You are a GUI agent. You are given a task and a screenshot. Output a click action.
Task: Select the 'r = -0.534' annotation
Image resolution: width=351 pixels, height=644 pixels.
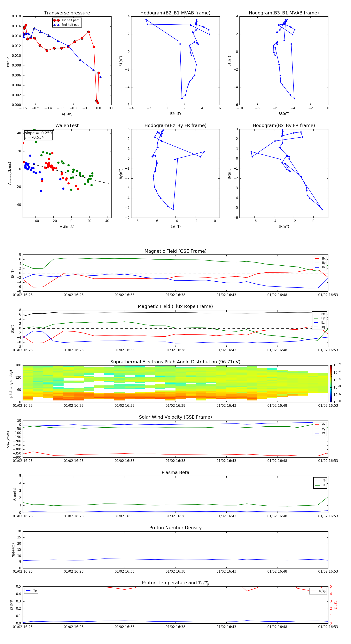point(35,137)
